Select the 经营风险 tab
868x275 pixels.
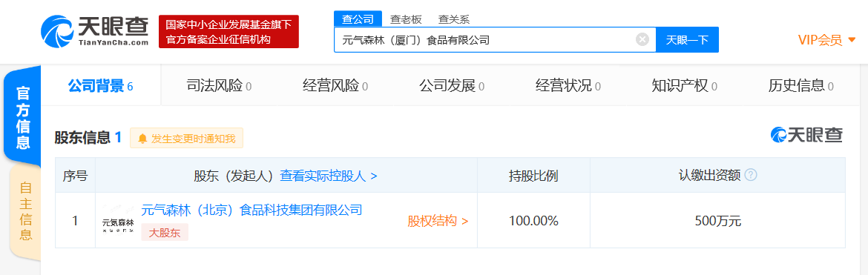pos(335,86)
